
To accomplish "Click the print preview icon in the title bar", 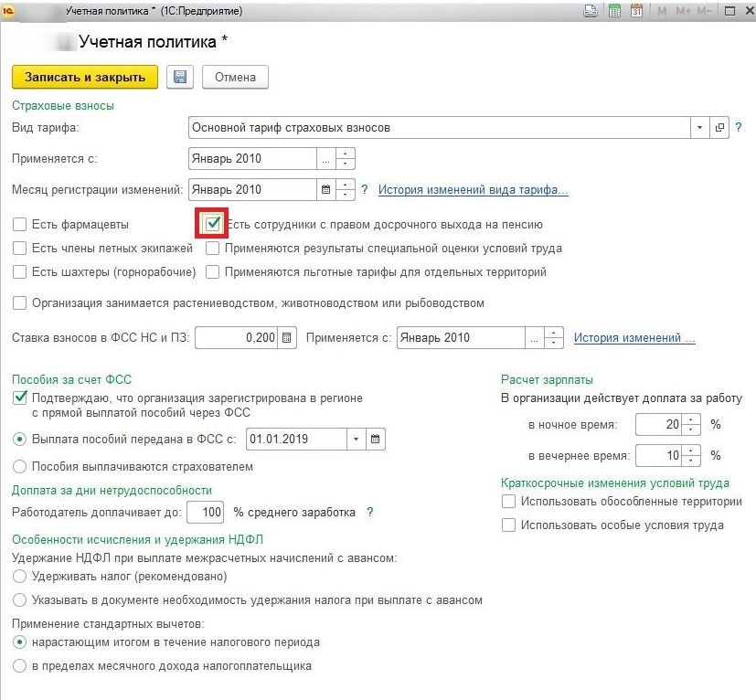I will click(591, 11).
